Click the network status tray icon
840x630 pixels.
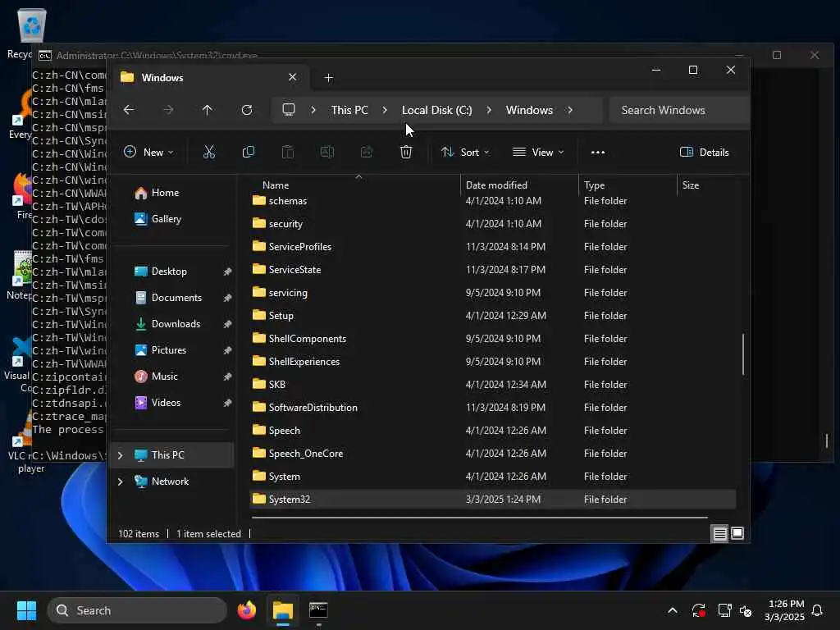pyautogui.click(x=724, y=610)
